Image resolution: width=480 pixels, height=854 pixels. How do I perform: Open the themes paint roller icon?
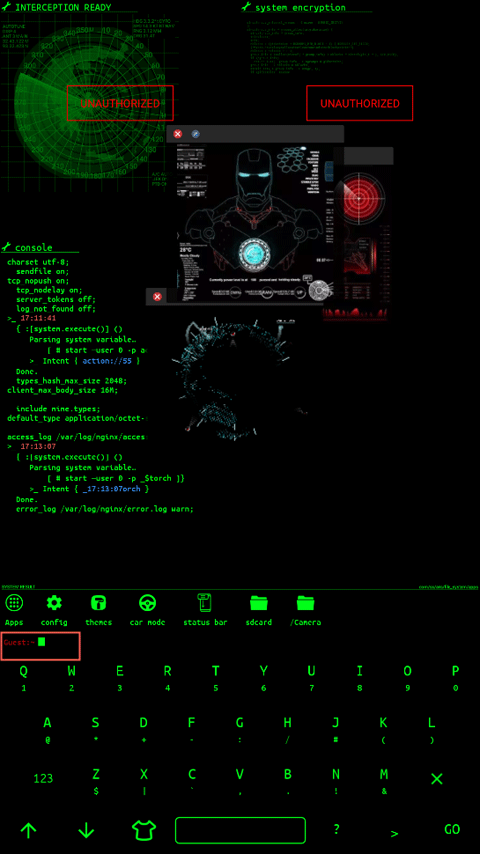point(99,602)
